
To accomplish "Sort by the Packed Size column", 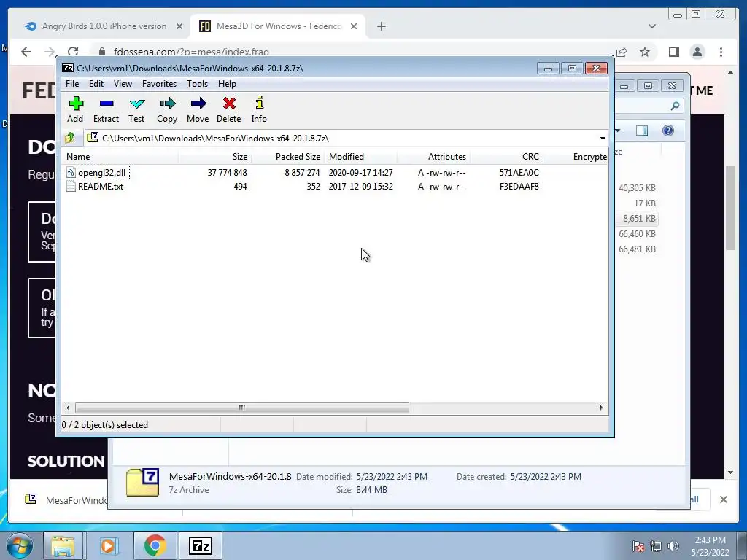I will 287,157.
